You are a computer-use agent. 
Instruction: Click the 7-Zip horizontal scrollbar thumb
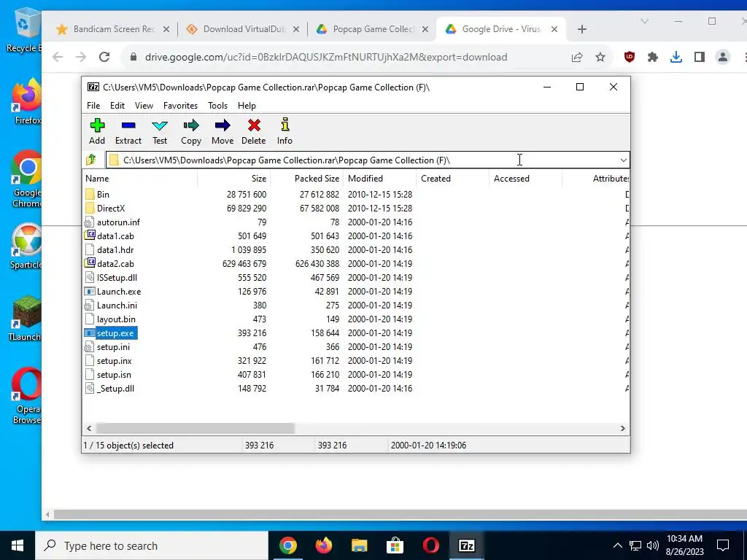(196, 429)
